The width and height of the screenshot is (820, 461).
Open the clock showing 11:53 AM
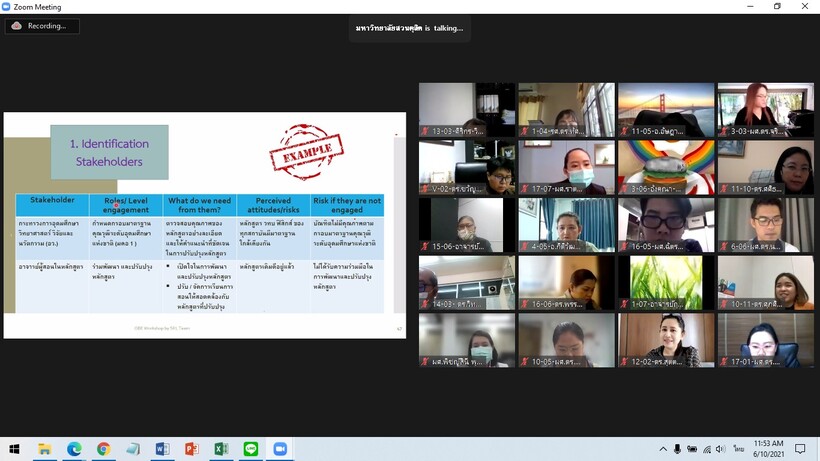click(768, 449)
